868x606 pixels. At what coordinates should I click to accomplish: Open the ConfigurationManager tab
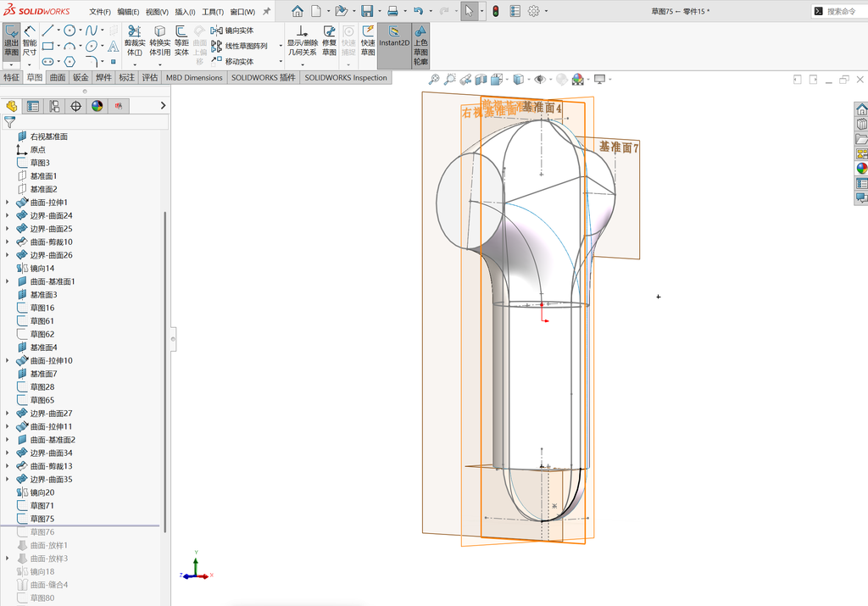coord(54,106)
